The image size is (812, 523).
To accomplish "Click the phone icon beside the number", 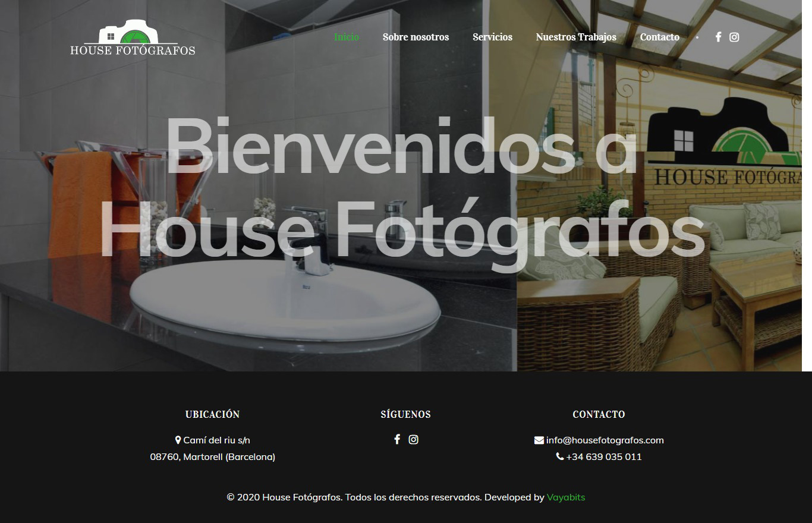I will 560,456.
